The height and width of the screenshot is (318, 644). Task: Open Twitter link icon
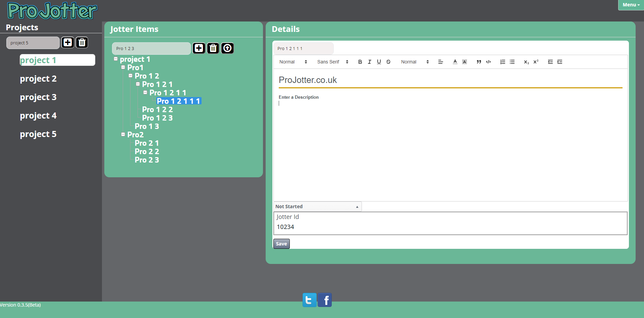click(309, 300)
